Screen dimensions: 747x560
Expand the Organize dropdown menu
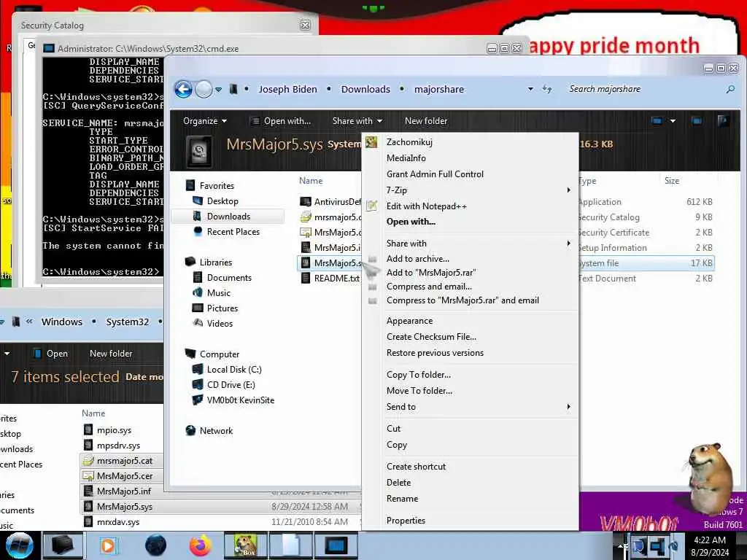[x=205, y=121]
